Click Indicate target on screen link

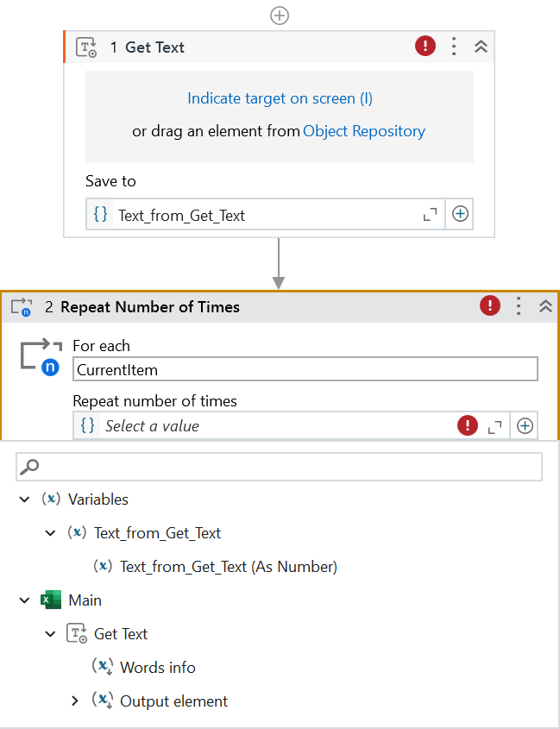click(x=280, y=98)
